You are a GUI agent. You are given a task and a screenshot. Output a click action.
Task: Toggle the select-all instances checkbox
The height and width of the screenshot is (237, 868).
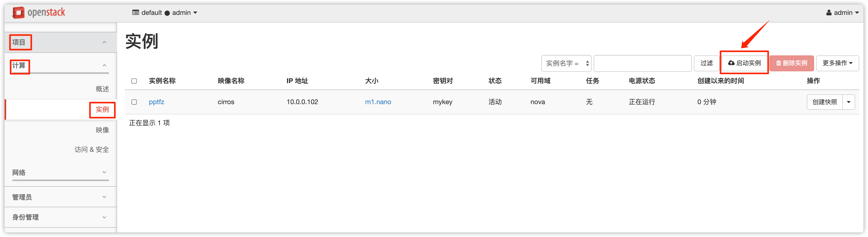(x=134, y=81)
